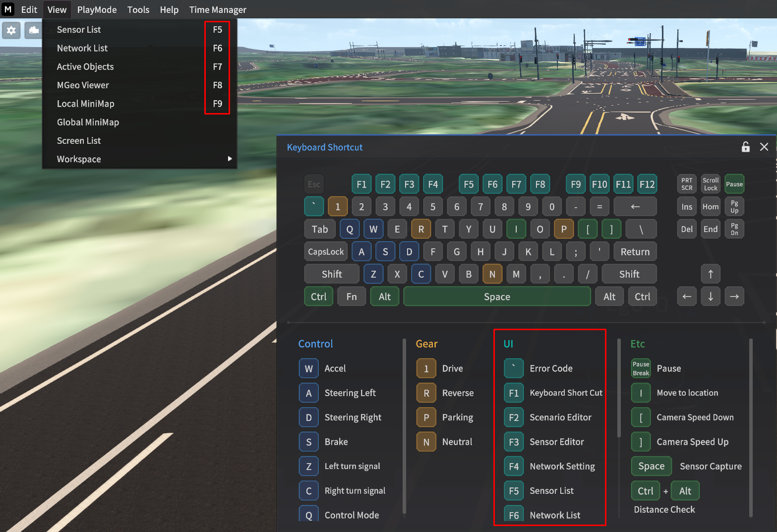Open the Time Manager menu
Screen dimensions: 777x532
coord(217,9)
